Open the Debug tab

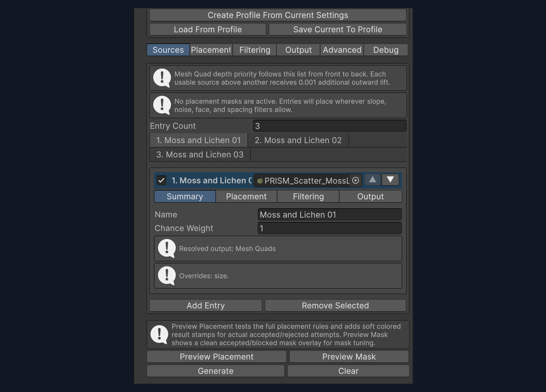point(386,50)
